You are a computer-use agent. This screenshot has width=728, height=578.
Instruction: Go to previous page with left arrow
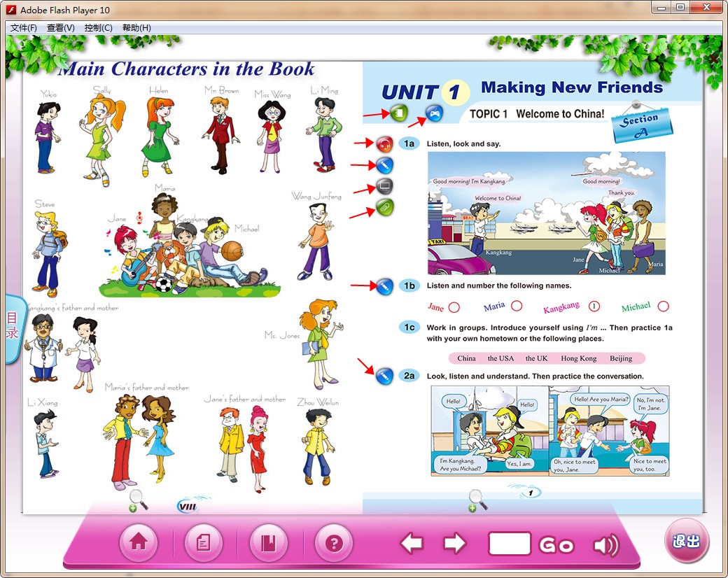(x=412, y=543)
